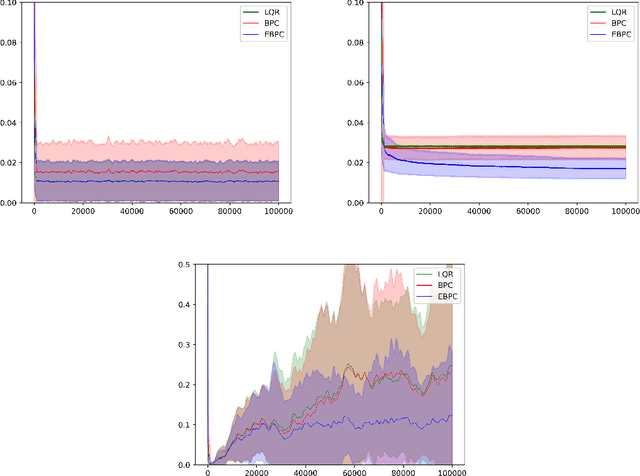The image size is (640, 476).
Task: Click the 80000 x-axis tick in the bottom plot
Action: 403,473
